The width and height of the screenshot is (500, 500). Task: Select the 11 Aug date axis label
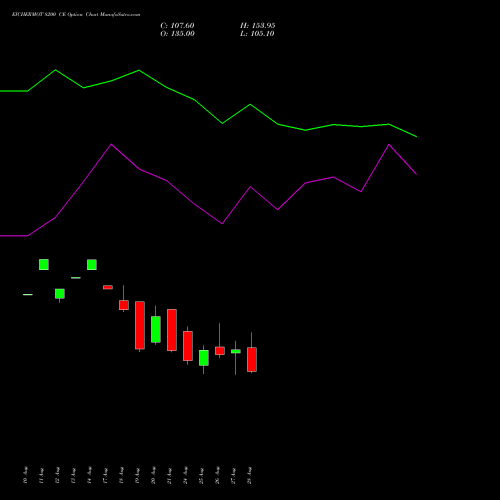click(x=42, y=475)
